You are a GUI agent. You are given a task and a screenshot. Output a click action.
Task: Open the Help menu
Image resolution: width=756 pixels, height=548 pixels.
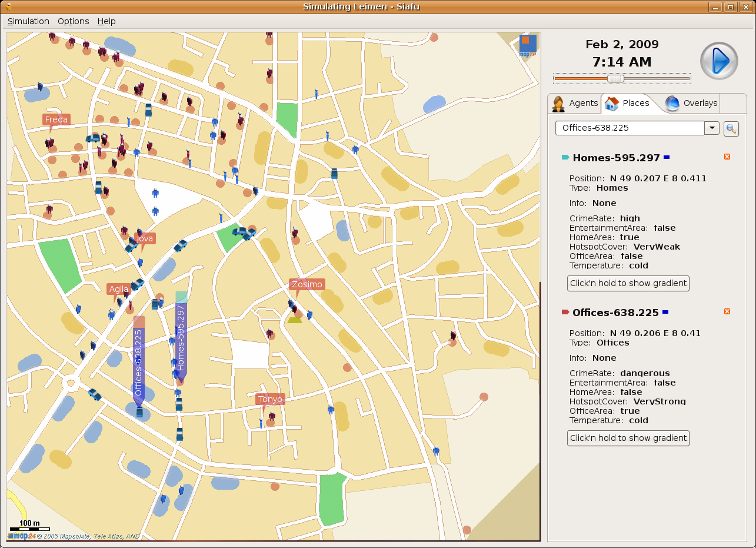(106, 21)
